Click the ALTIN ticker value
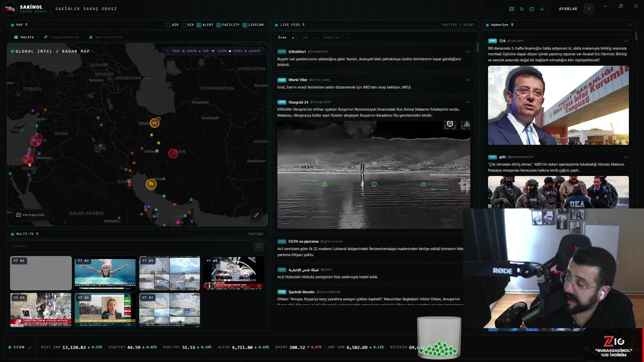Viewport: 644px width, 362px height. (x=242, y=347)
